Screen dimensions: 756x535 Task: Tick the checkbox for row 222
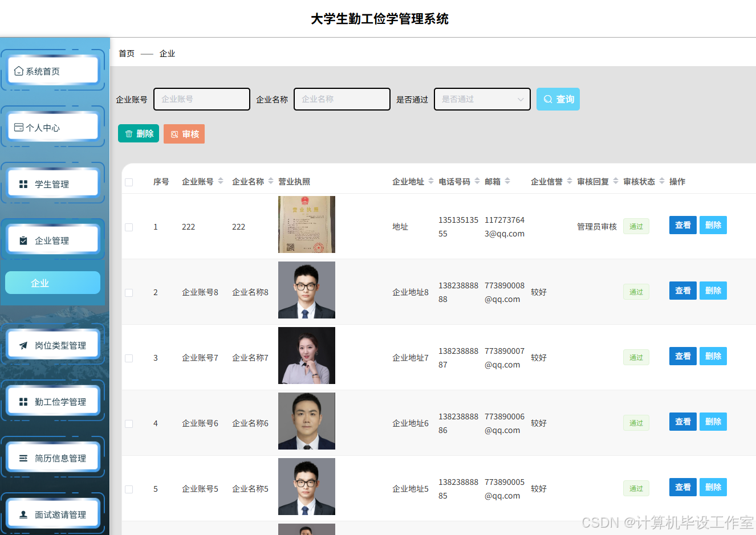129,227
